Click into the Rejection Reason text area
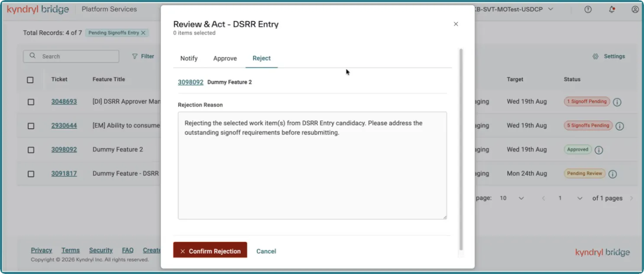The height and width of the screenshot is (274, 644). (x=312, y=166)
